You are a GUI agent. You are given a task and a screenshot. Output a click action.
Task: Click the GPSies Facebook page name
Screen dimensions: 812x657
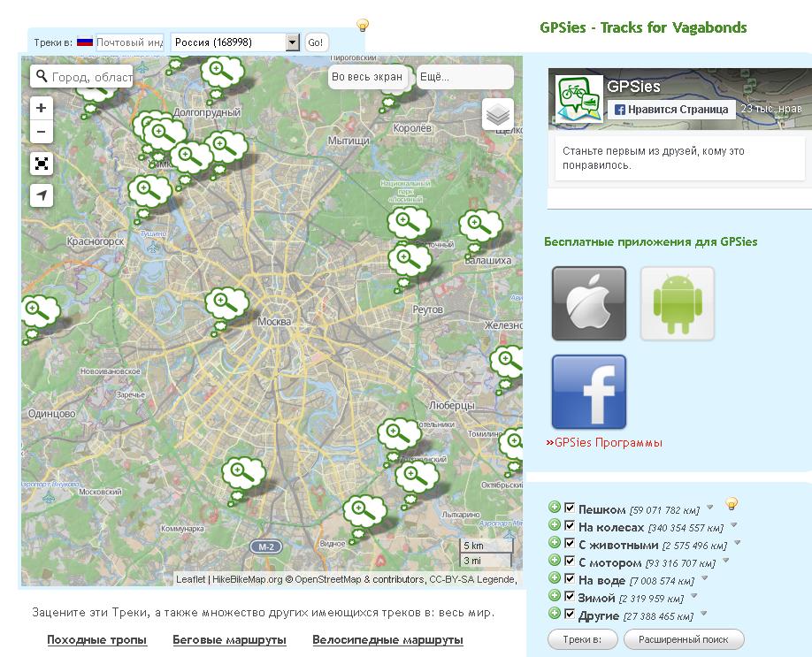[634, 86]
